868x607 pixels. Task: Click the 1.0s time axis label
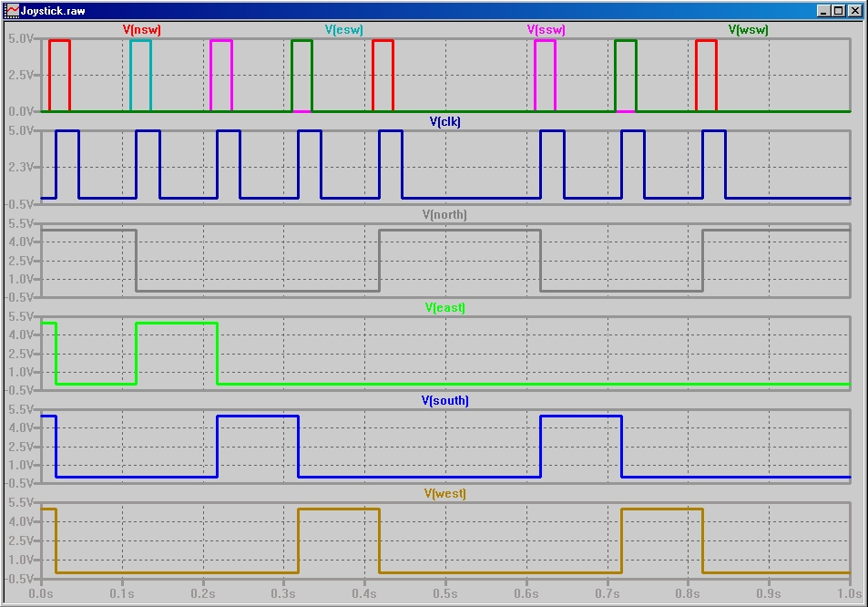[x=849, y=594]
